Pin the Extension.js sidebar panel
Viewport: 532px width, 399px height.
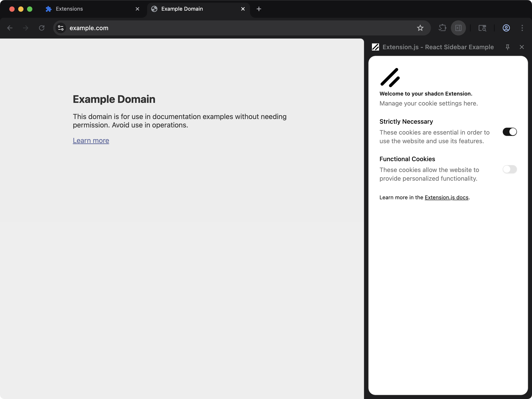[507, 47]
